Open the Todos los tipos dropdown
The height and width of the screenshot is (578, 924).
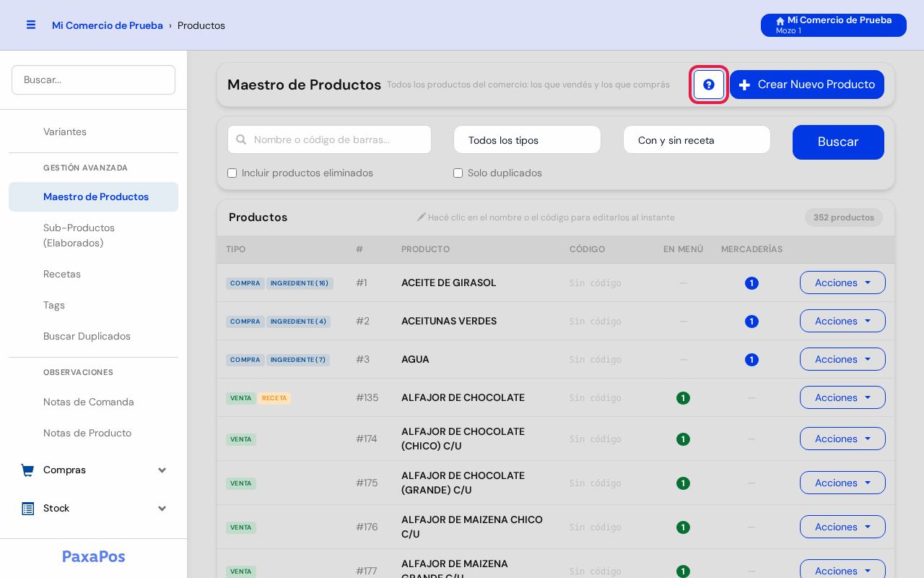[x=527, y=139]
